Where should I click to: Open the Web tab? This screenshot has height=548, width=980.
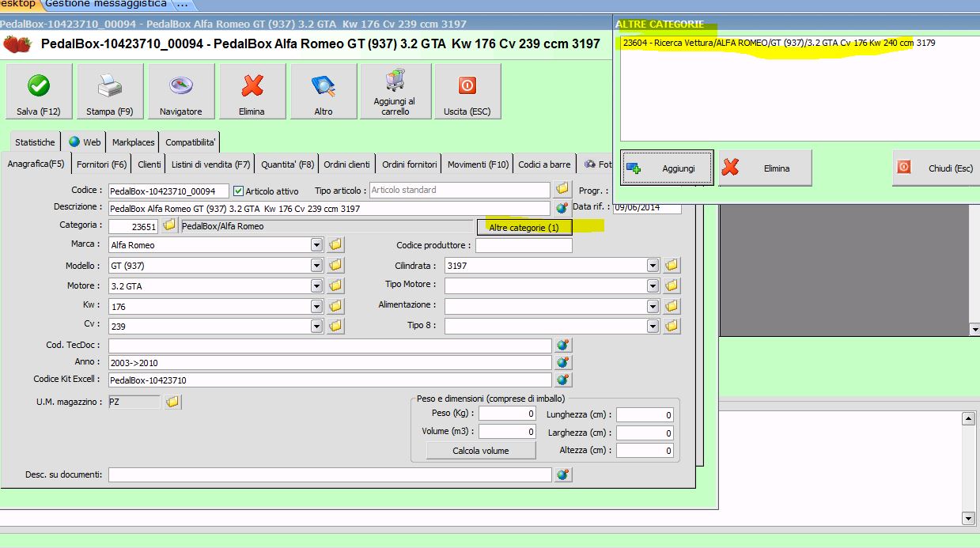point(85,142)
